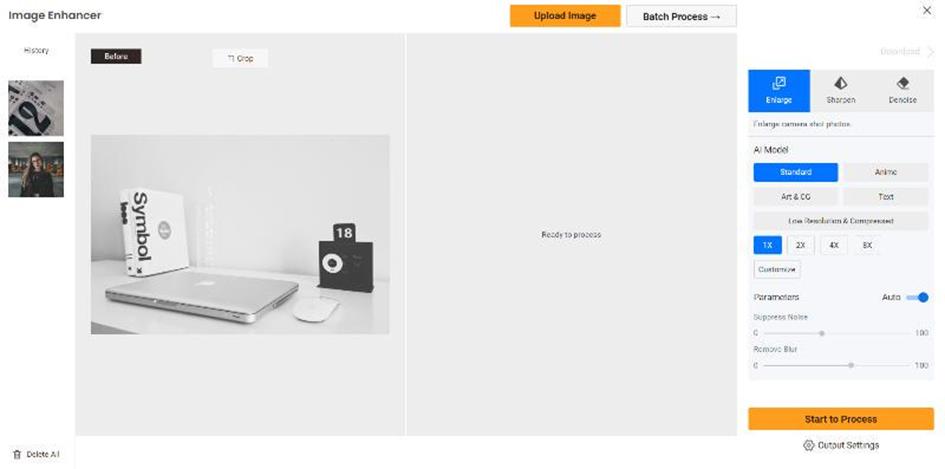Select the Denoise eraser icon
This screenshot has width=945, height=469.
point(902,83)
